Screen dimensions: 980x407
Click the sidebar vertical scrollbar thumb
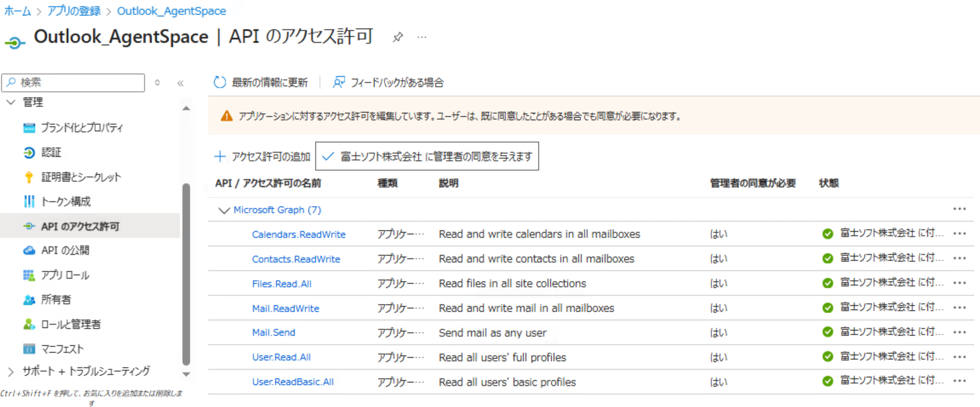(x=186, y=274)
